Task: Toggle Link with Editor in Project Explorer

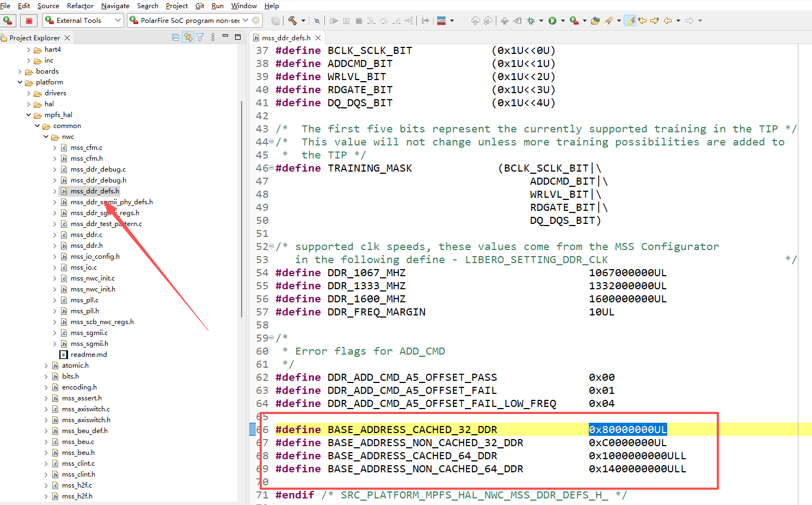Action: (188, 37)
